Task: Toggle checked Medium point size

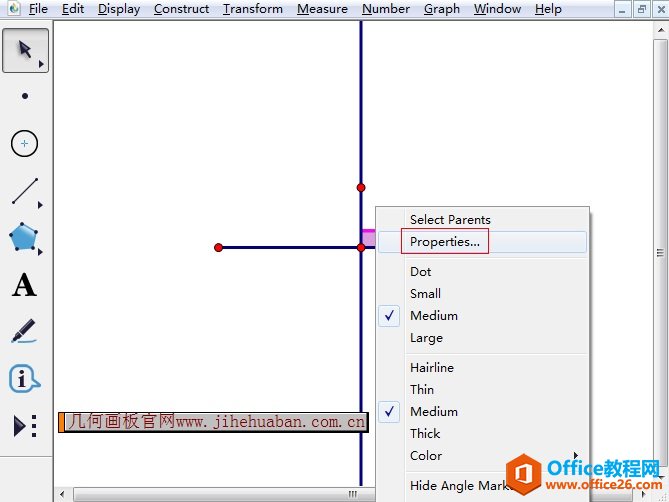Action: pyautogui.click(x=483, y=316)
